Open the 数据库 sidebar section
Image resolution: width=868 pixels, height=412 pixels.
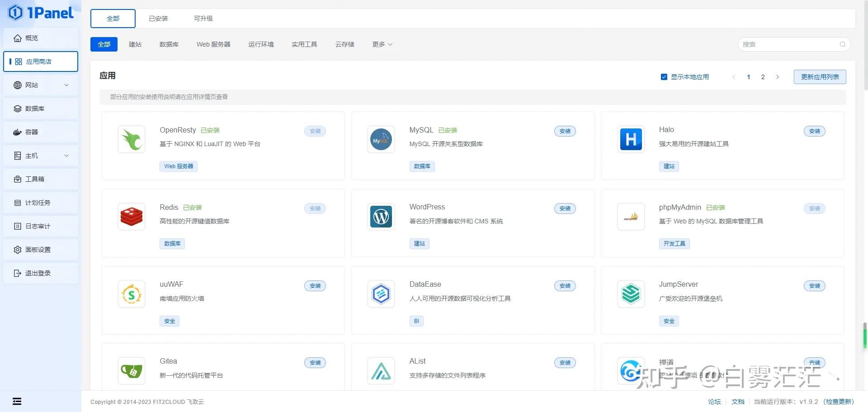(x=41, y=109)
